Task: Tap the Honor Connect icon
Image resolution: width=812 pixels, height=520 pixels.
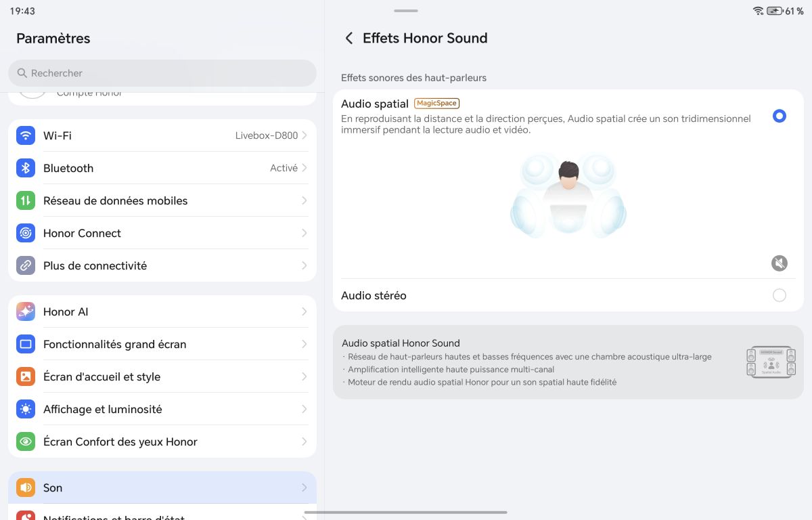Action: click(26, 233)
